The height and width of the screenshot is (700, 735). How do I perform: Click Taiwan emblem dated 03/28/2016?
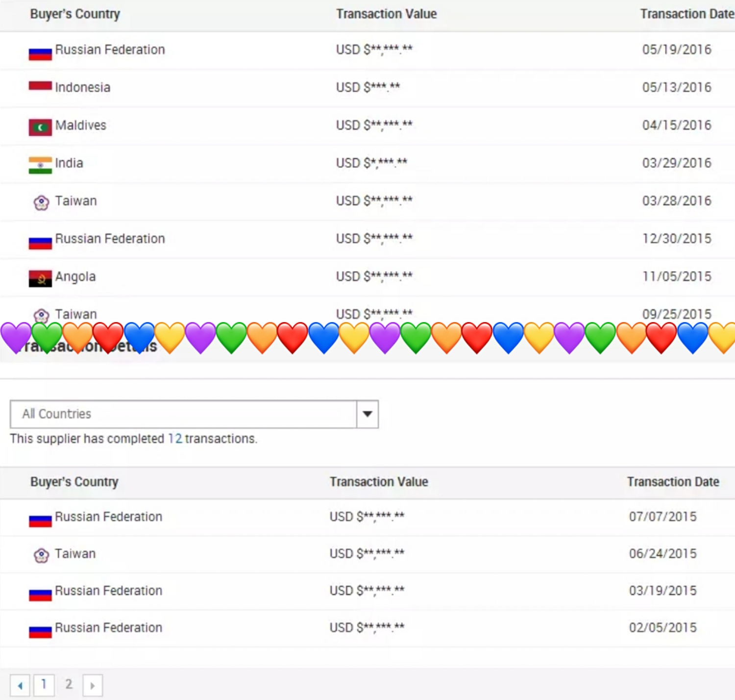(41, 202)
